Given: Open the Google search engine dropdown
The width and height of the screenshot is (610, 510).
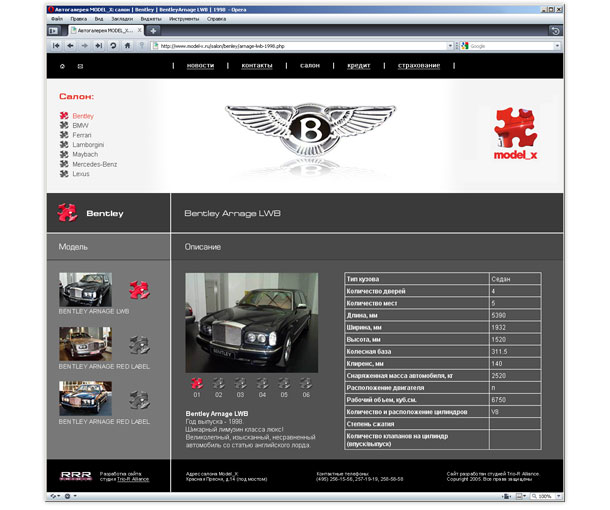Looking at the screenshot, I should point(557,46).
